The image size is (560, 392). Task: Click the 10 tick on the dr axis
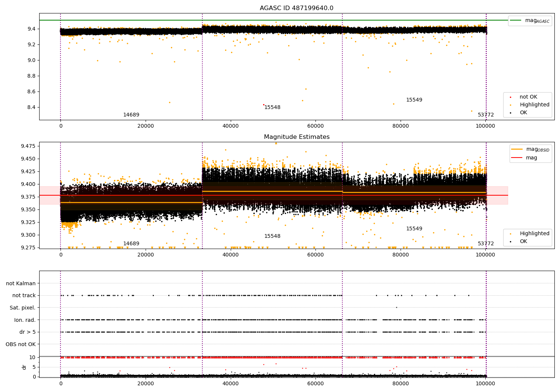pos(32,357)
